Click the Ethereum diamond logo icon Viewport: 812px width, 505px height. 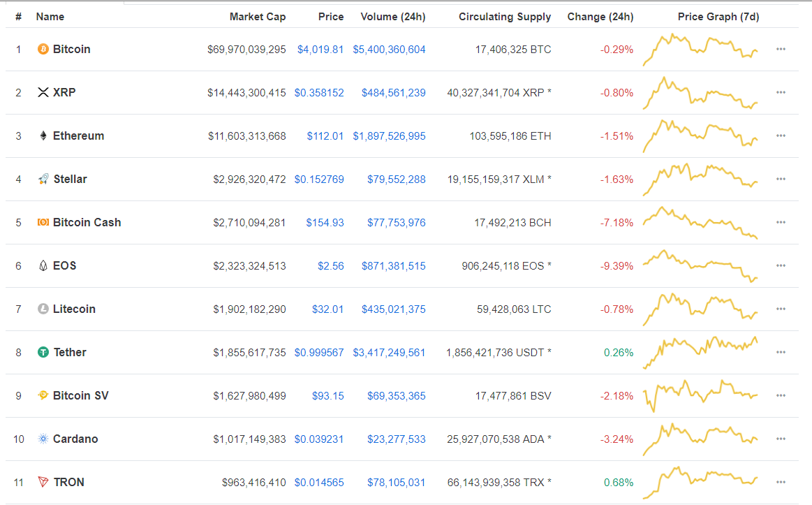[43, 136]
